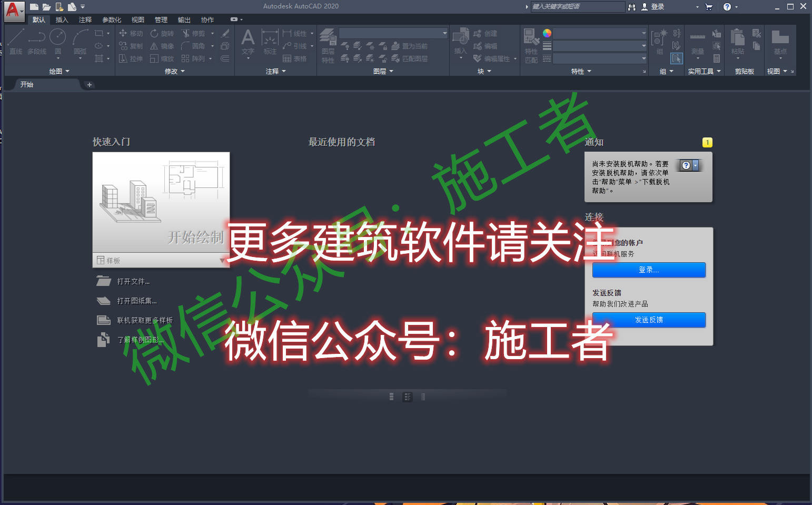The height and width of the screenshot is (505, 812).
Task: Click the 打开文件... link
Action: tap(133, 282)
